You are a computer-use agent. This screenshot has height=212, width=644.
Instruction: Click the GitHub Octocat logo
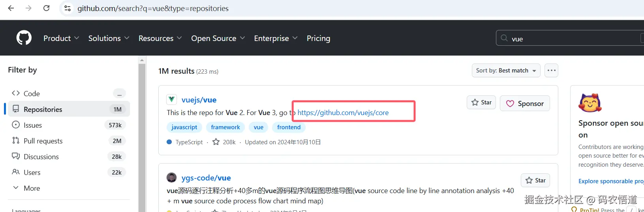[24, 38]
